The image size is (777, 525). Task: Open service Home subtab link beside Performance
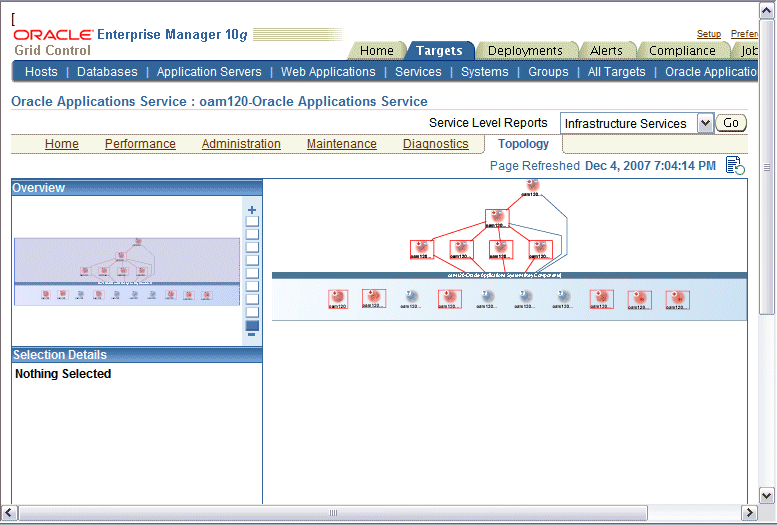point(61,144)
